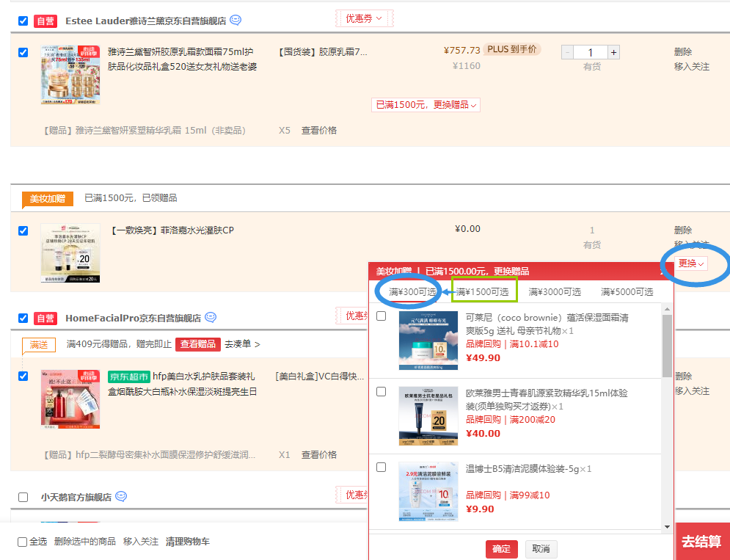Open the 菲洛嘉水光灌肤CP product thumbnail
The height and width of the screenshot is (560, 730).
70,253
